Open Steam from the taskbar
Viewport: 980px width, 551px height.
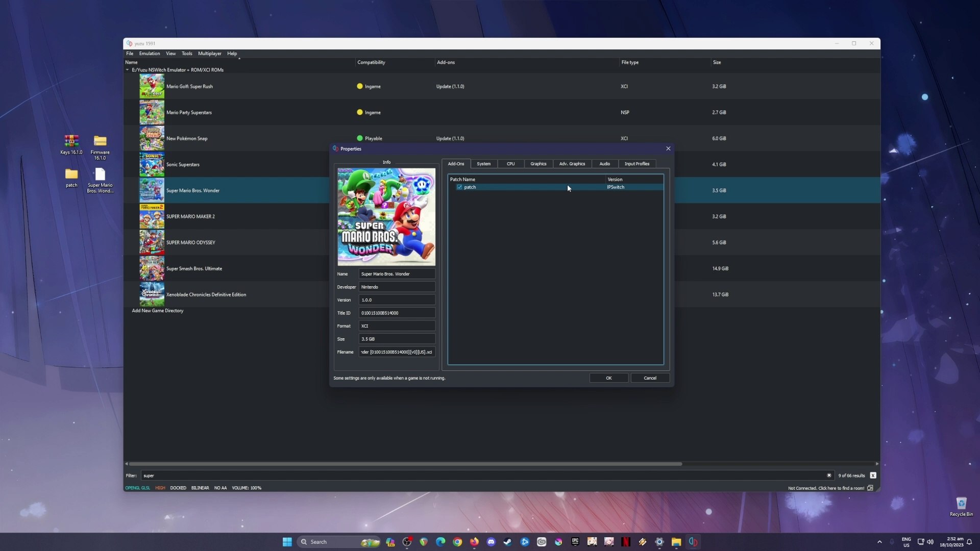508,542
